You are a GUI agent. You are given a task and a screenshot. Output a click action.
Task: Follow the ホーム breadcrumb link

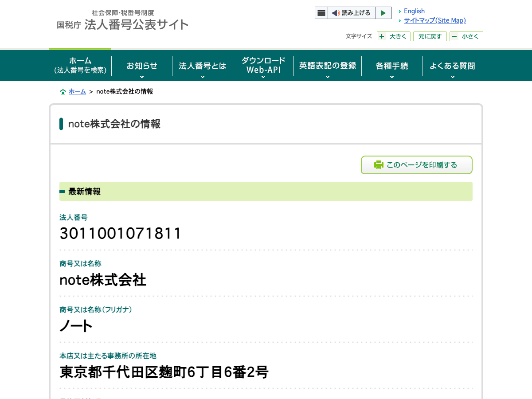tap(77, 91)
